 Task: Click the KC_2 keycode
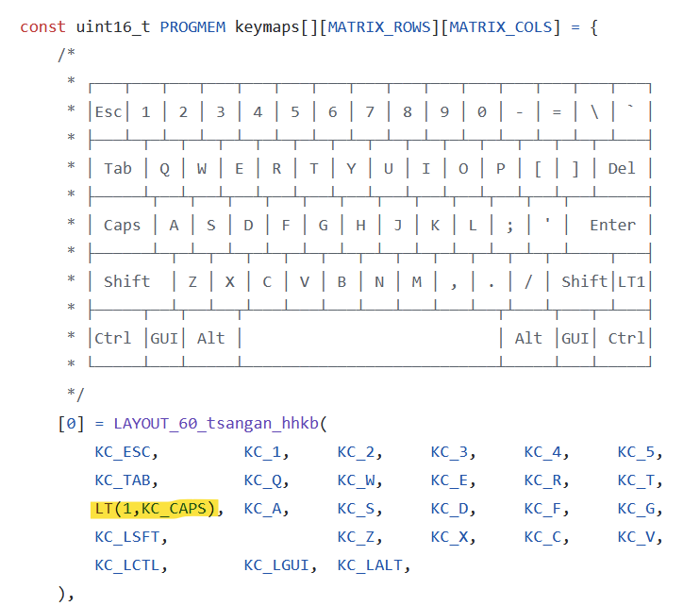coord(357,452)
